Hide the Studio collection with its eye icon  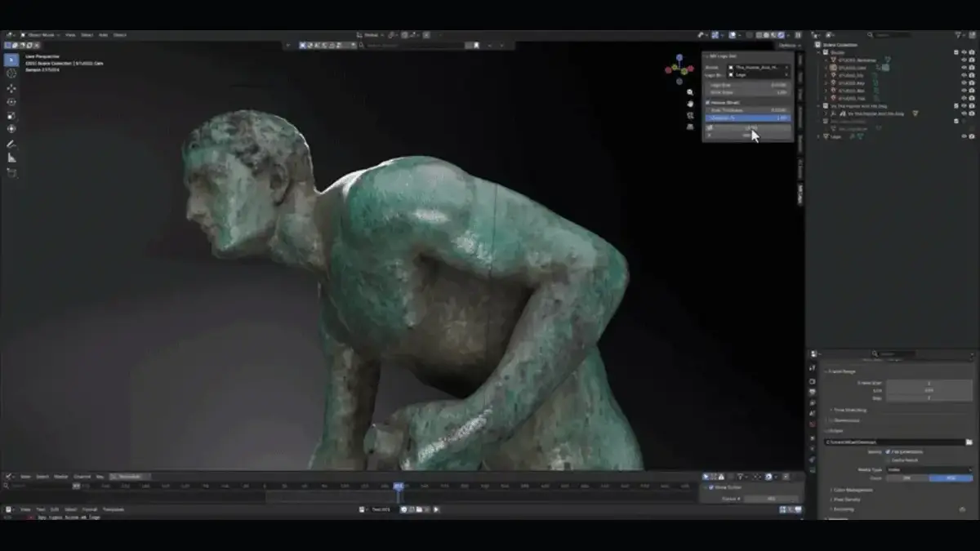point(964,52)
